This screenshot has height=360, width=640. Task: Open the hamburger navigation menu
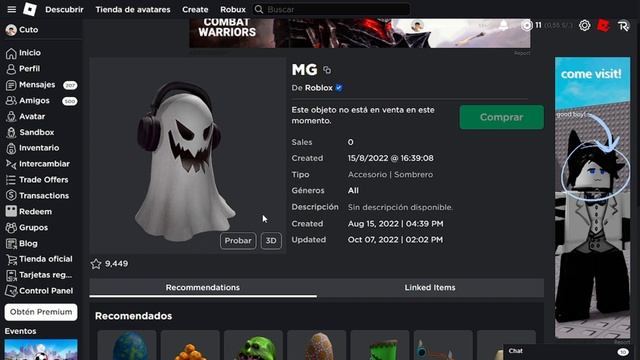point(11,9)
